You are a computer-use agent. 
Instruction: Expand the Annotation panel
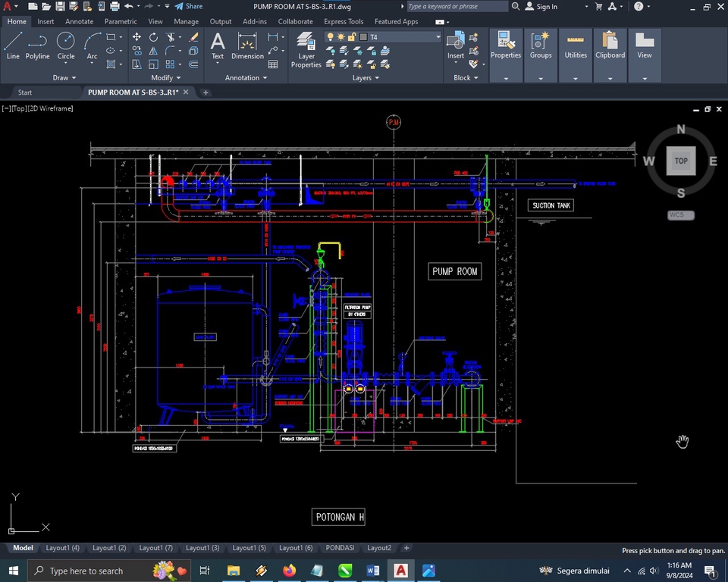pos(246,77)
